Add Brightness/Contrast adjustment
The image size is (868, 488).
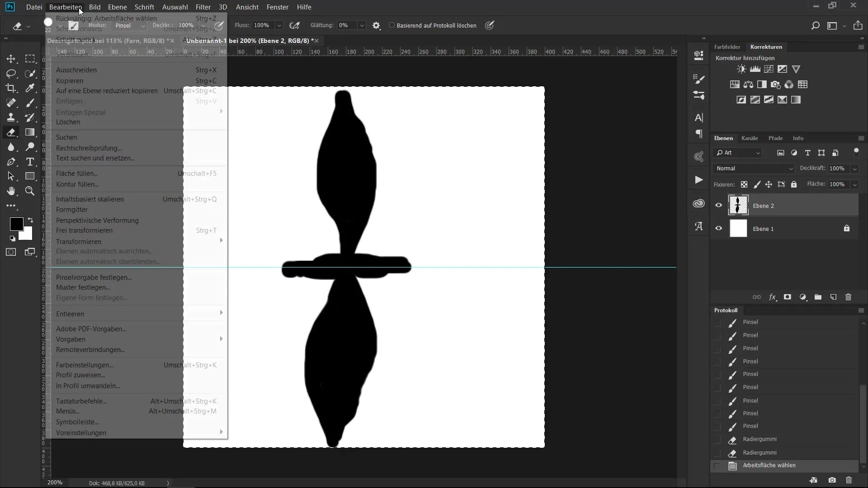coord(741,69)
